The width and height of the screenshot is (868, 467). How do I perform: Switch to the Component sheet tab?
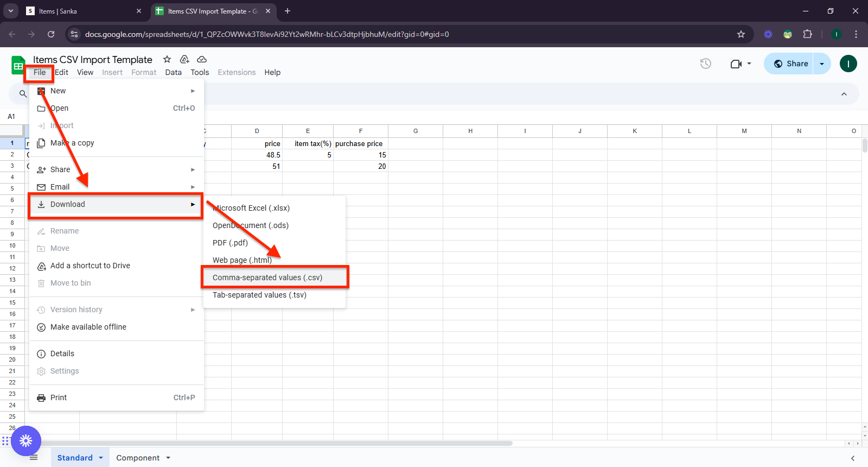[138, 458]
